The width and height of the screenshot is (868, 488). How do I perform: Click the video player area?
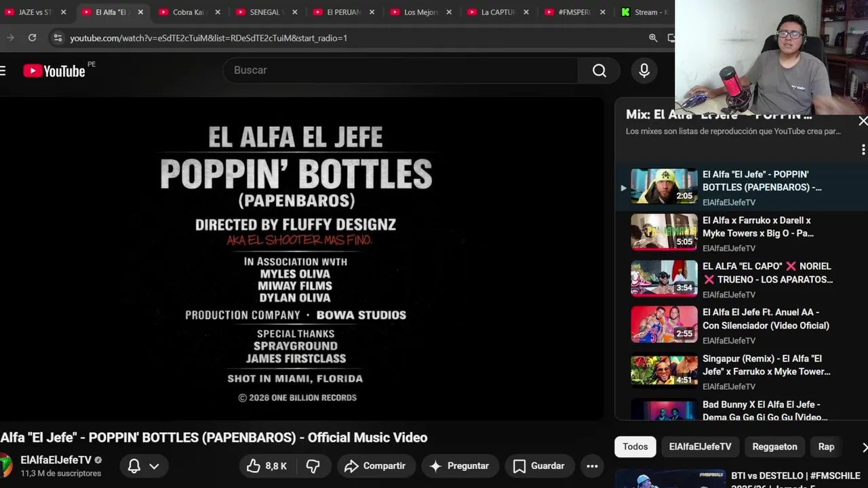[301, 259]
